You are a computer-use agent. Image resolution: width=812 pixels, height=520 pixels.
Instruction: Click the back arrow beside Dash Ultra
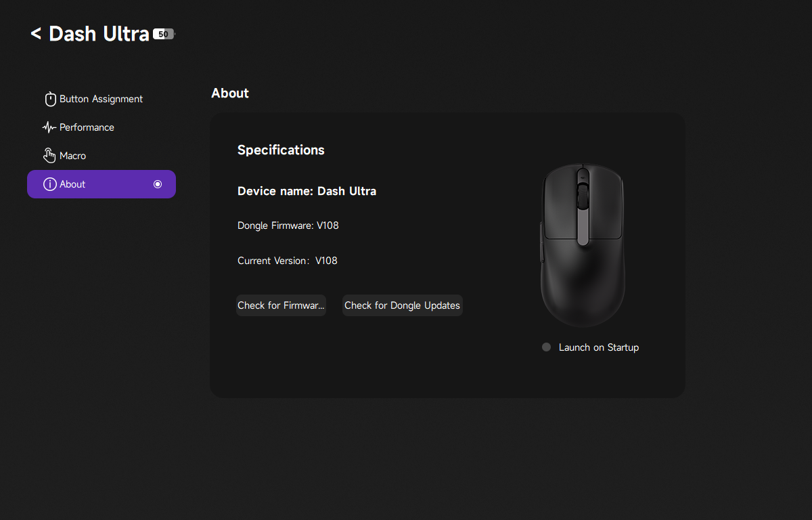[x=36, y=33]
